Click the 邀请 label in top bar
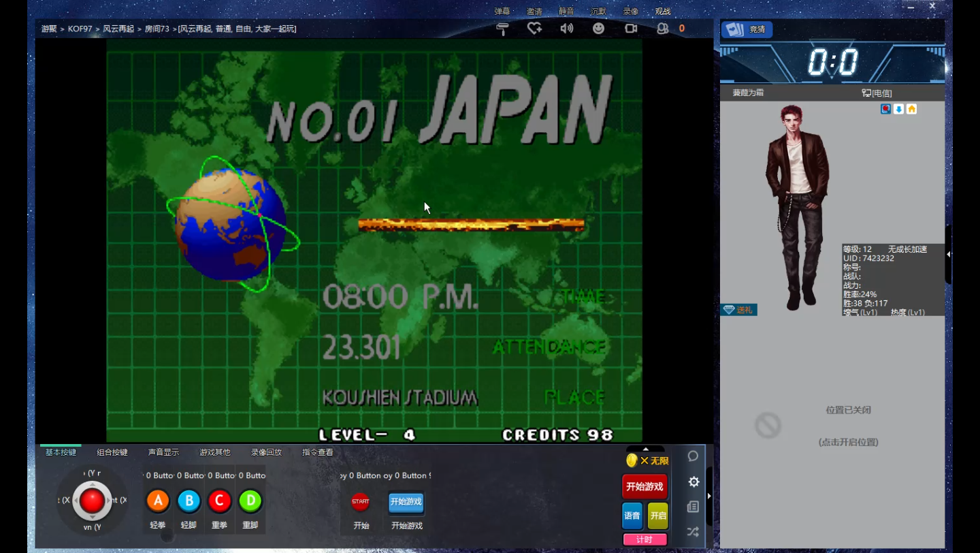The height and width of the screenshot is (553, 980). coord(534,11)
